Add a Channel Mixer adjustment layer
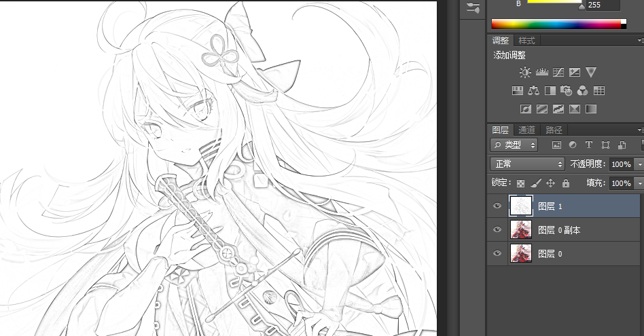Image resolution: width=644 pixels, height=336 pixels. tap(582, 91)
